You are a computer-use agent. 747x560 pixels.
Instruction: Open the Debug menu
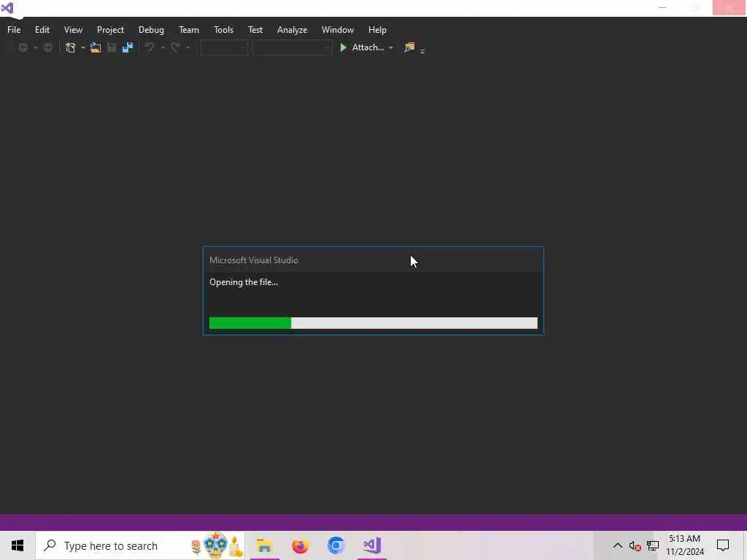pyautogui.click(x=151, y=29)
